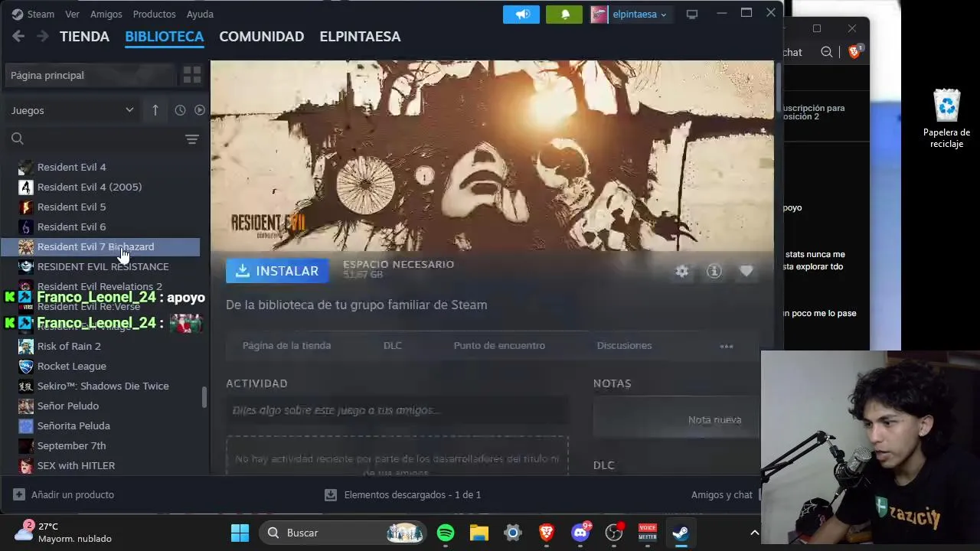Viewport: 980px width, 551px height.
Task: Open Spotify from the taskbar
Action: coord(446,533)
